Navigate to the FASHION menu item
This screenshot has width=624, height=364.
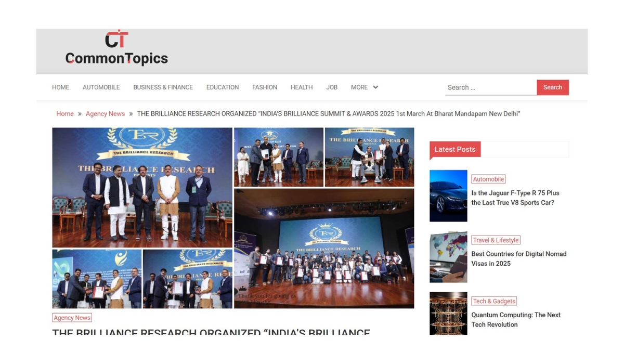tap(265, 87)
